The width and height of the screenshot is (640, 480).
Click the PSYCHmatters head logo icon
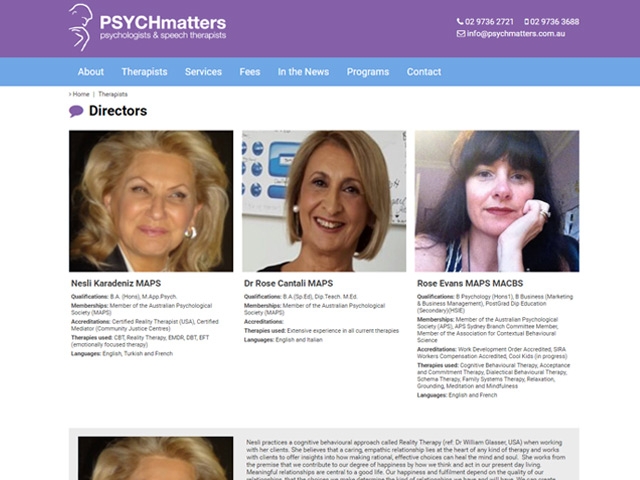[x=81, y=27]
